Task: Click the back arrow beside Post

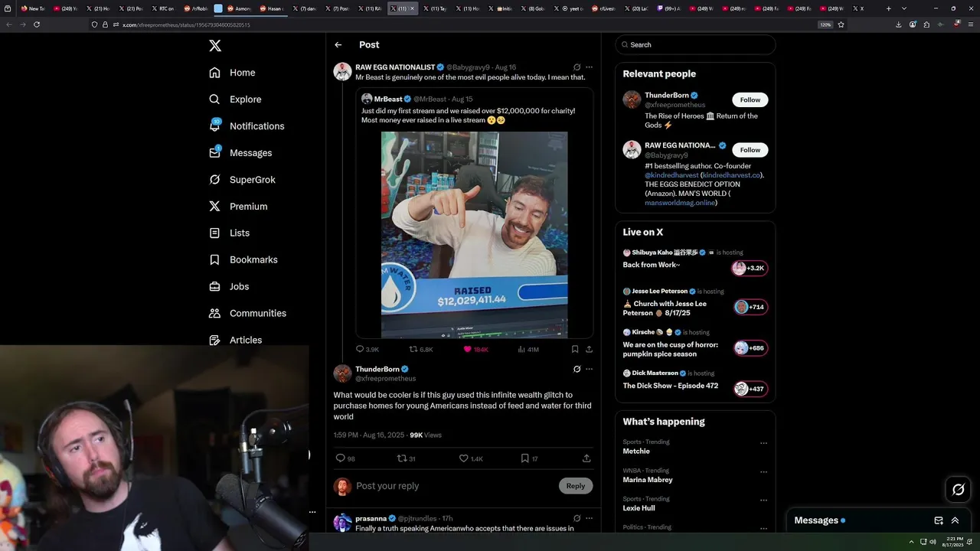Action: pos(338,45)
